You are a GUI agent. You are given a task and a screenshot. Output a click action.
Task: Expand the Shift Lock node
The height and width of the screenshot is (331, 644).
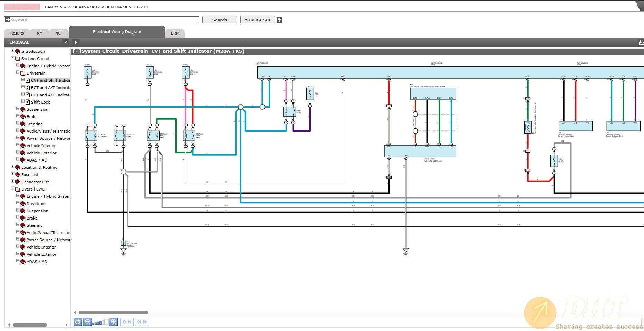(x=23, y=101)
